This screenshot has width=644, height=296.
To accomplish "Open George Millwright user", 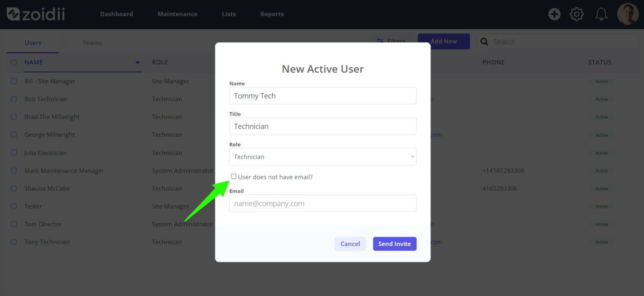I will tap(49, 135).
